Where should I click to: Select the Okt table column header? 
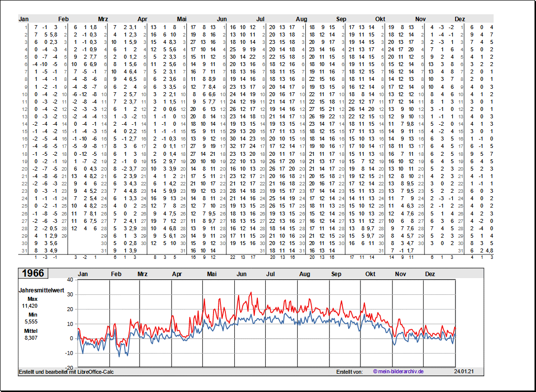coord(380,19)
